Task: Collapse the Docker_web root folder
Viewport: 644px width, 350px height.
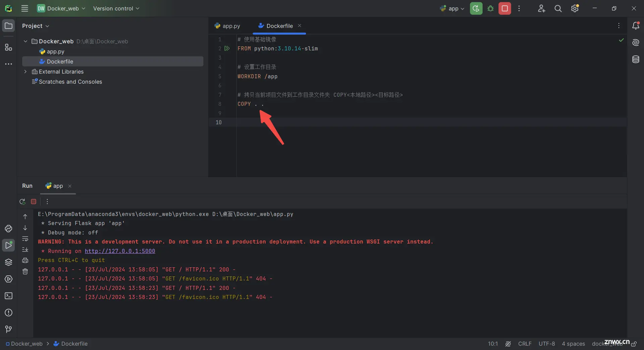Action: point(25,41)
